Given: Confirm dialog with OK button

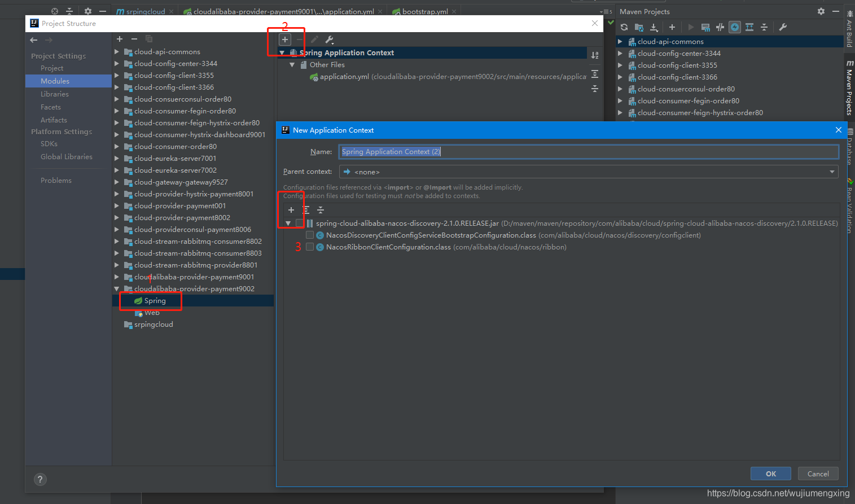Looking at the screenshot, I should click(x=770, y=474).
